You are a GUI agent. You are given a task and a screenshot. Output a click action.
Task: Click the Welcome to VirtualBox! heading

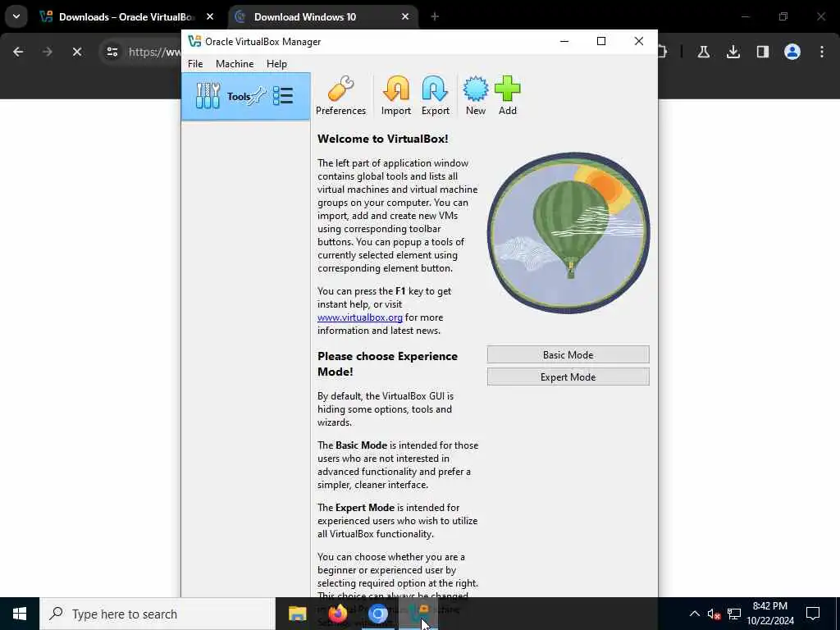(382, 139)
